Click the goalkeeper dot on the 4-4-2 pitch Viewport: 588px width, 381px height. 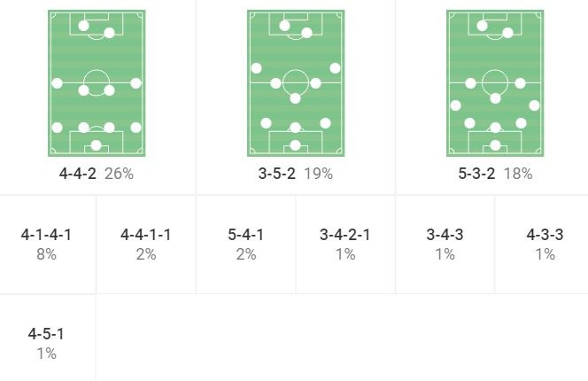coord(97,145)
